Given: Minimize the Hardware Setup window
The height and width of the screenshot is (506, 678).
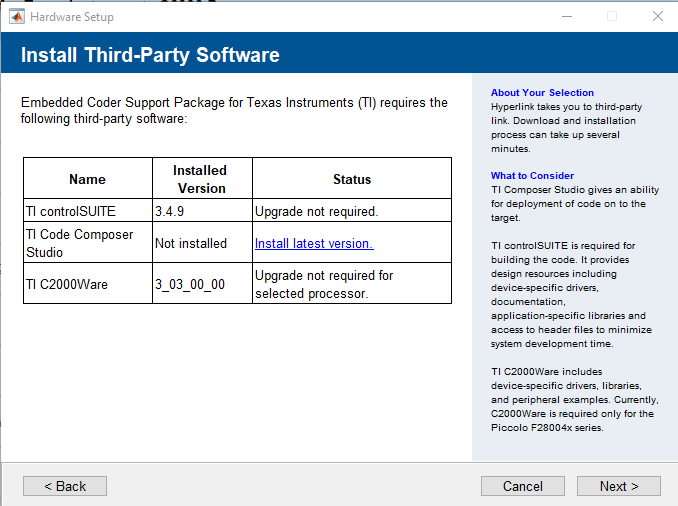Looking at the screenshot, I should point(567,16).
